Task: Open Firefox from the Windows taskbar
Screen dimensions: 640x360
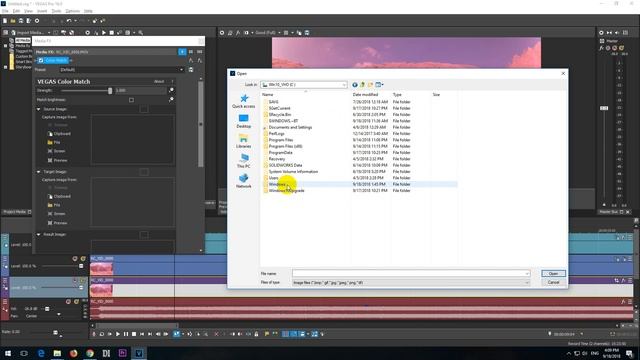Action: [x=73, y=353]
